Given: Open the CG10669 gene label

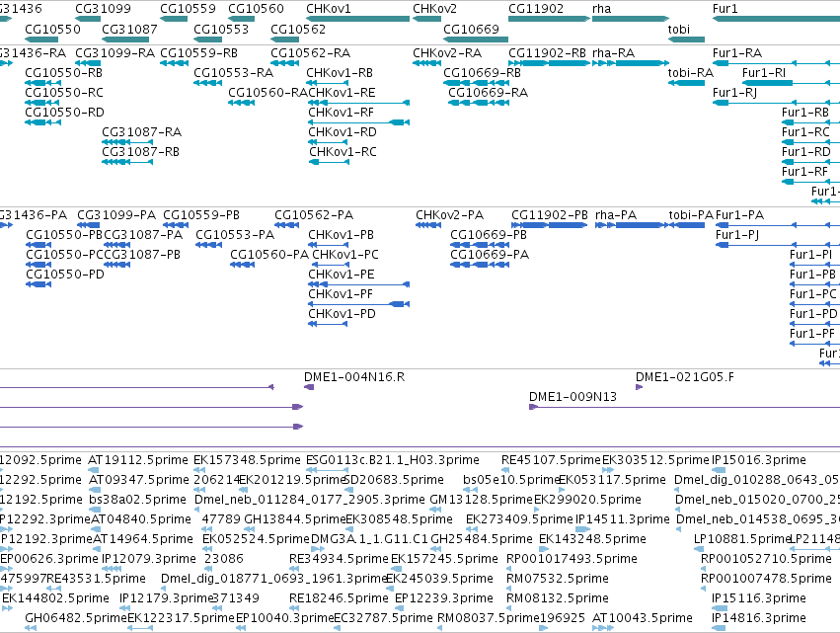Looking at the screenshot, I should [471, 29].
